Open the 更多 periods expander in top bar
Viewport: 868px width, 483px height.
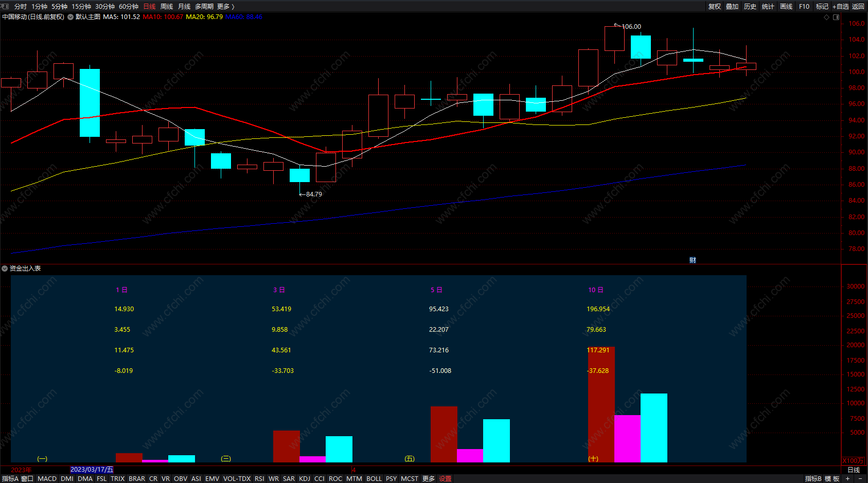tap(226, 7)
